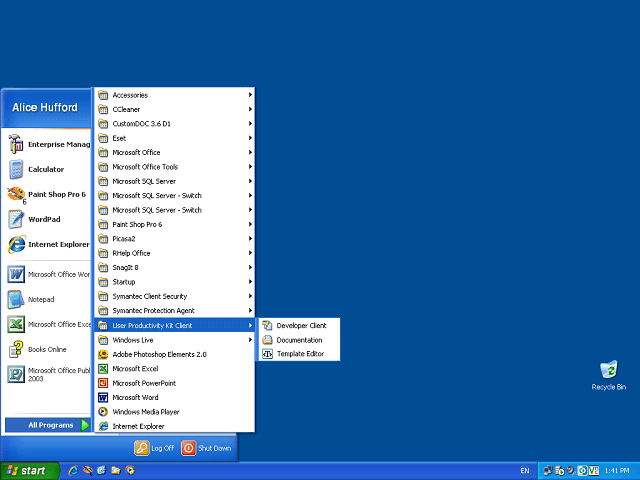
Task: Click Log Off button
Action: 154,448
